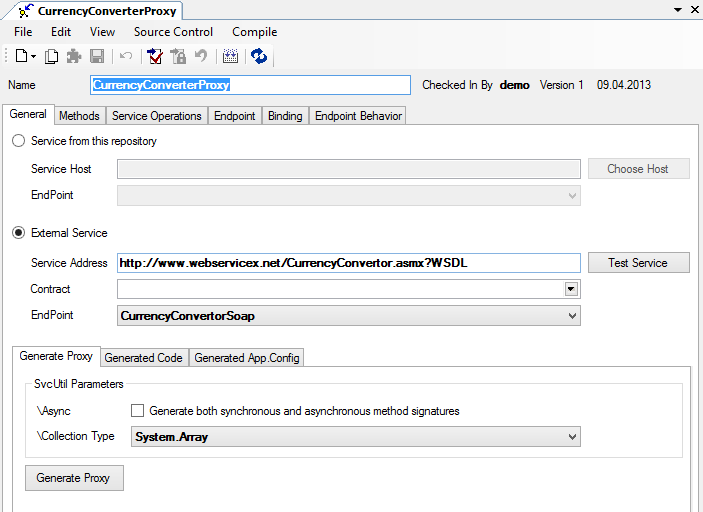Image resolution: width=703 pixels, height=512 pixels.
Task: Expand the Contract dropdown
Action: coord(571,289)
